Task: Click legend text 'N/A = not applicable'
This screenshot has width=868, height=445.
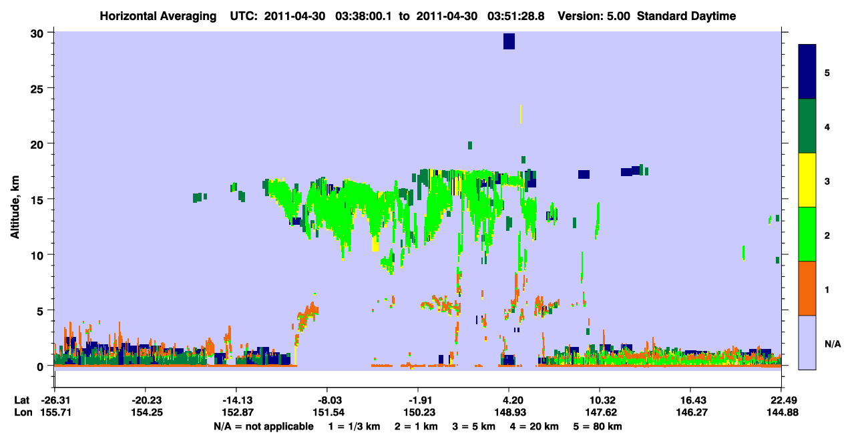Action: (x=263, y=426)
